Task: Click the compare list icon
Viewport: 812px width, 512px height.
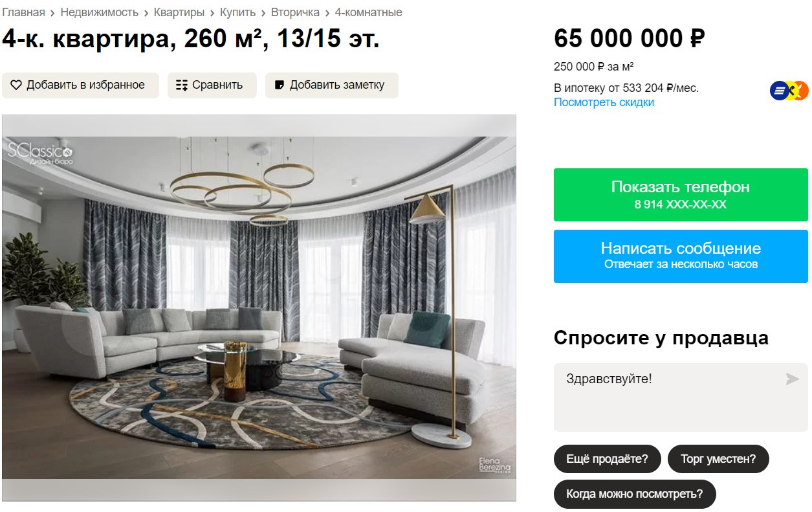Action: 182,85
